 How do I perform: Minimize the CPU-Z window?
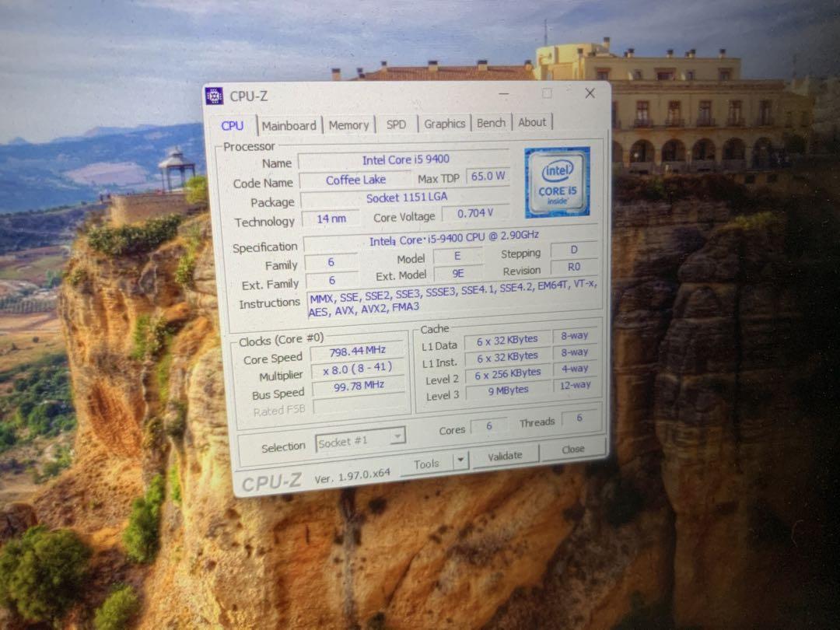(x=503, y=94)
